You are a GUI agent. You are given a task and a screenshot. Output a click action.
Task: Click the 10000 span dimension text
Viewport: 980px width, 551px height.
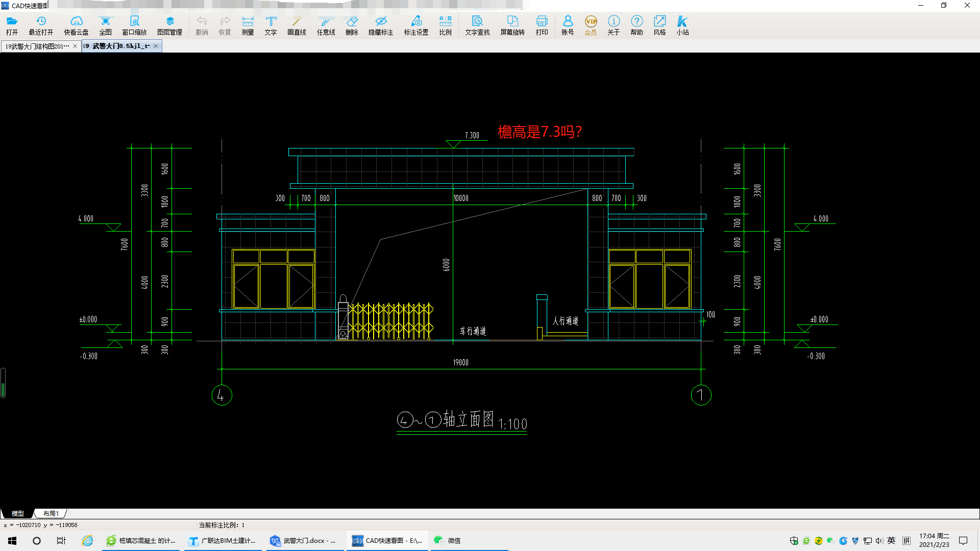pyautogui.click(x=461, y=198)
